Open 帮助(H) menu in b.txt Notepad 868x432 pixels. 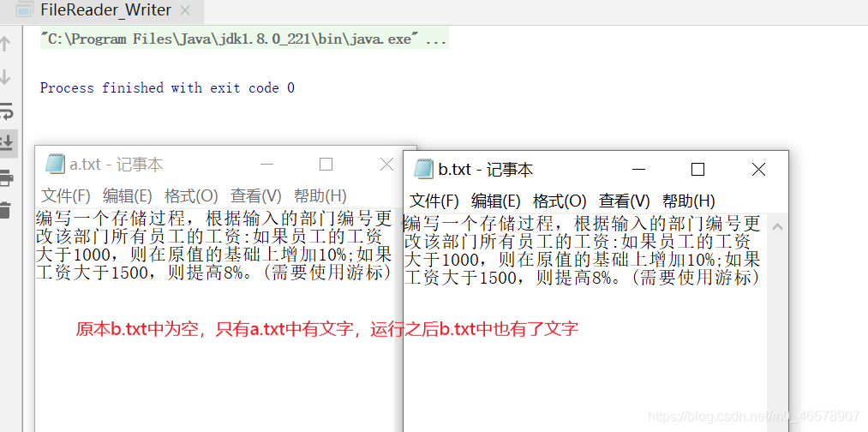tap(689, 201)
